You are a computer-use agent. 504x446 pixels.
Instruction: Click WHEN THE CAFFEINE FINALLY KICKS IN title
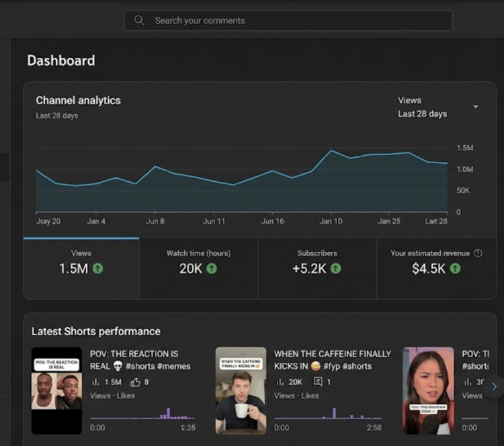[x=333, y=360]
